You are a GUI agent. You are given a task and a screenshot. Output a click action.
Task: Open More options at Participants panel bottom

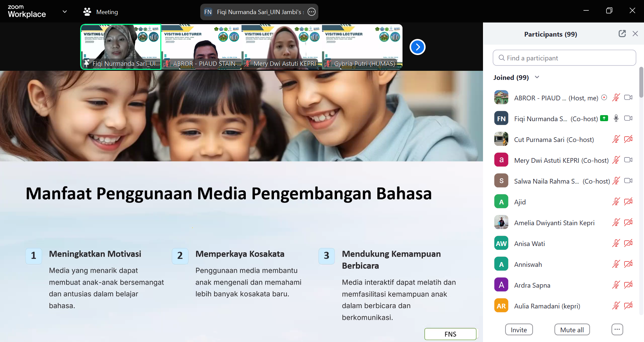coord(617,330)
